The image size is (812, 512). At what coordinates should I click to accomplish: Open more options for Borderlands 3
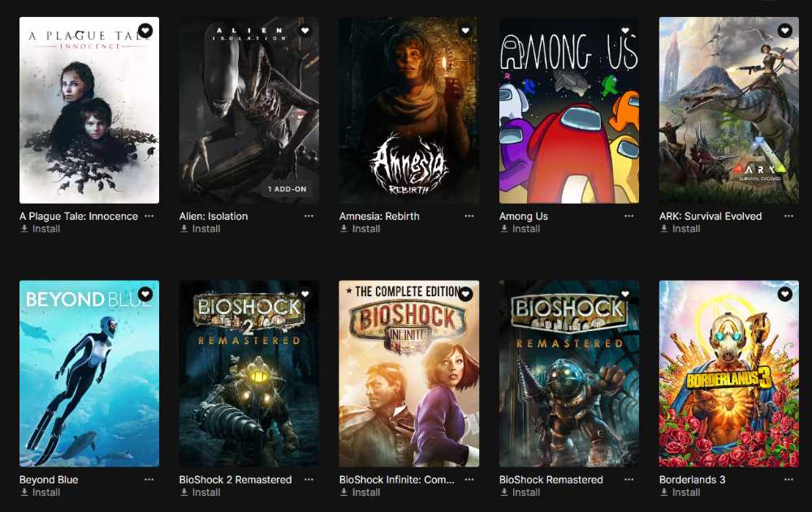[x=788, y=480]
